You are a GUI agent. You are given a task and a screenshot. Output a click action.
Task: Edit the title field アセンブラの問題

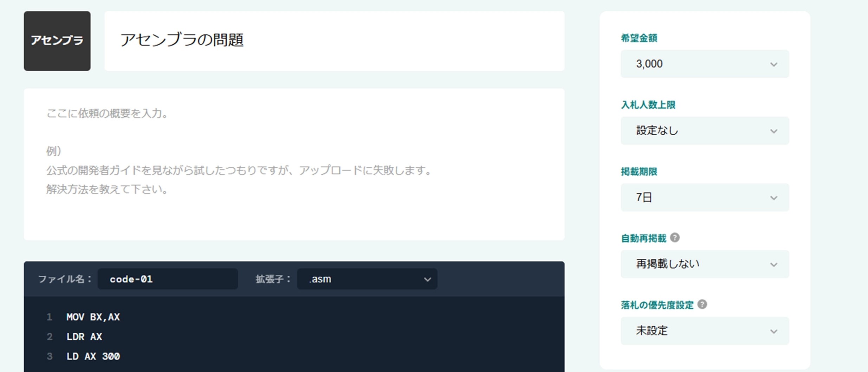pos(334,41)
